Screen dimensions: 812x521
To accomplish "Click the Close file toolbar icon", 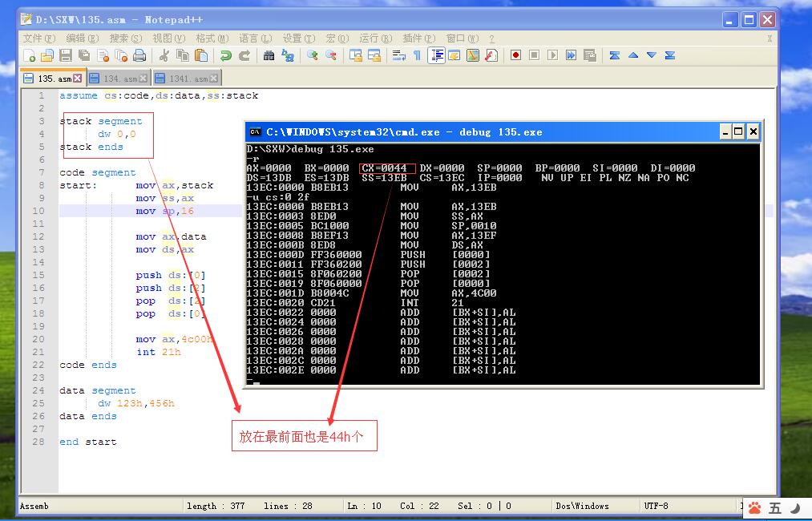I will pos(103,55).
